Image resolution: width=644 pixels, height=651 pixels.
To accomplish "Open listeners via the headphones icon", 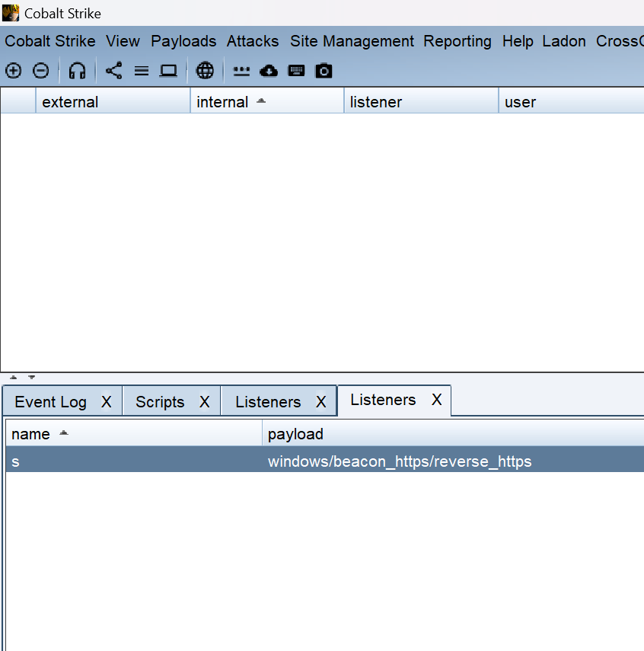I will click(x=77, y=71).
